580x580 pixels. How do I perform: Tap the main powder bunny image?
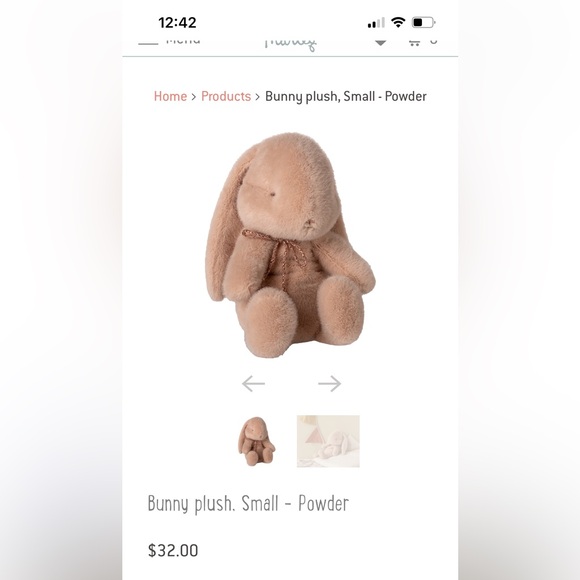pos(290,245)
